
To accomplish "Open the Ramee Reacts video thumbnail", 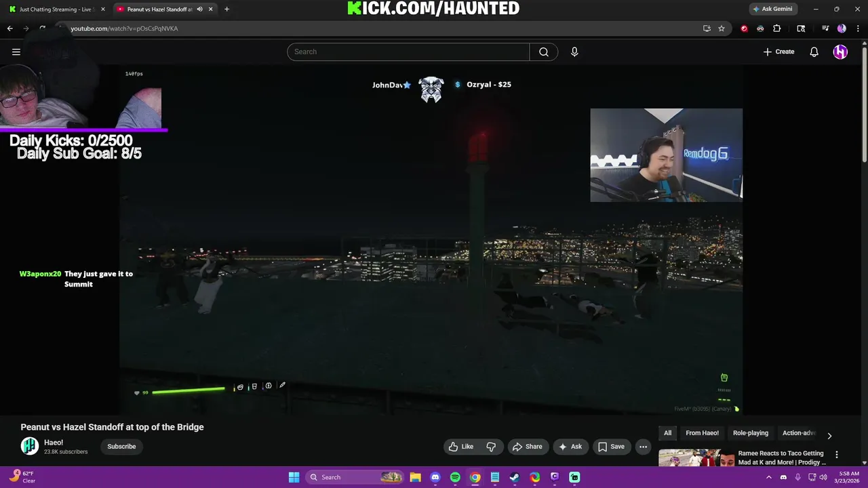I will (x=696, y=458).
